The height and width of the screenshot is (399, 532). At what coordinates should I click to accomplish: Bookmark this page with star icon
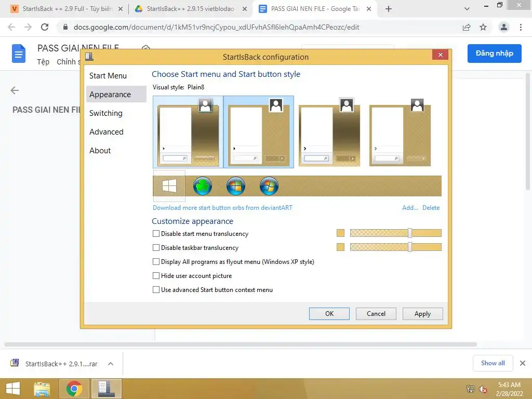pyautogui.click(x=483, y=27)
